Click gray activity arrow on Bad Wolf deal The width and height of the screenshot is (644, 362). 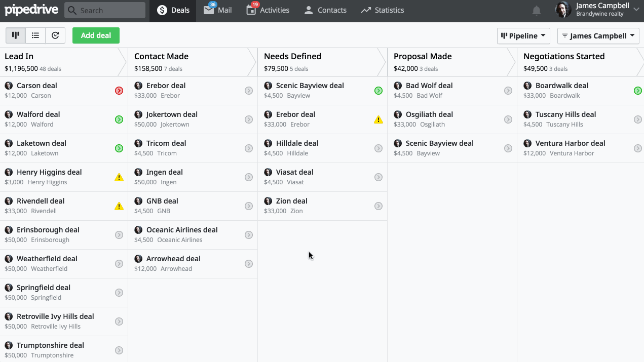click(x=508, y=91)
